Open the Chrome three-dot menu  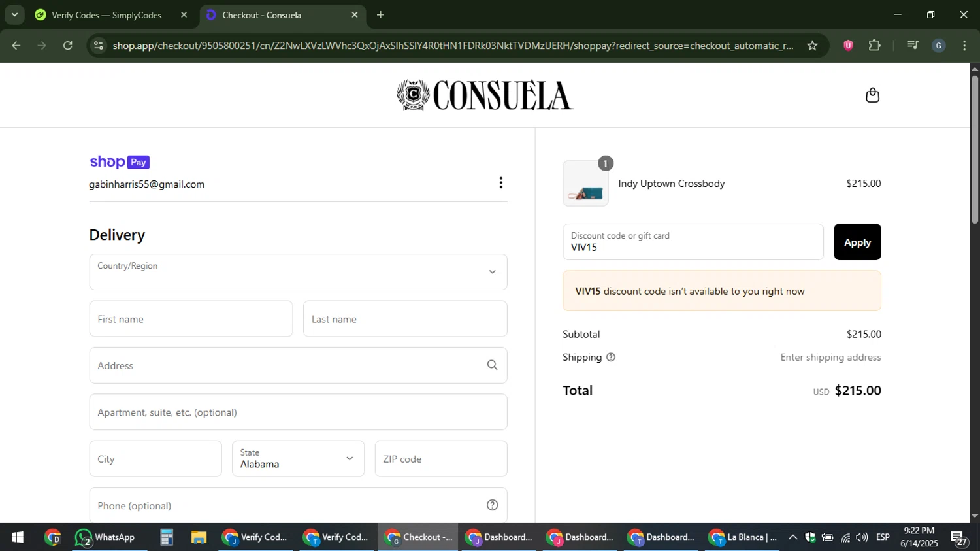tap(964, 46)
